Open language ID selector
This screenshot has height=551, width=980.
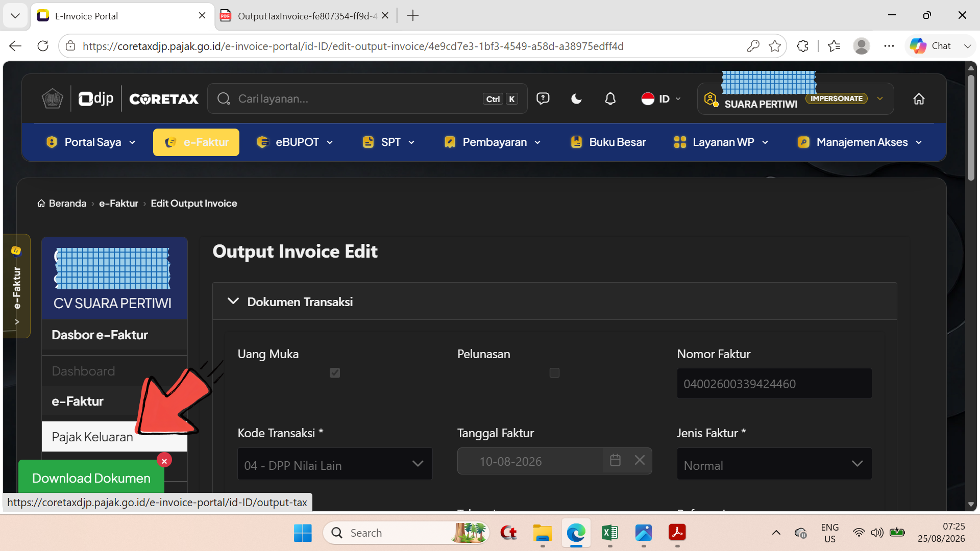click(x=661, y=98)
